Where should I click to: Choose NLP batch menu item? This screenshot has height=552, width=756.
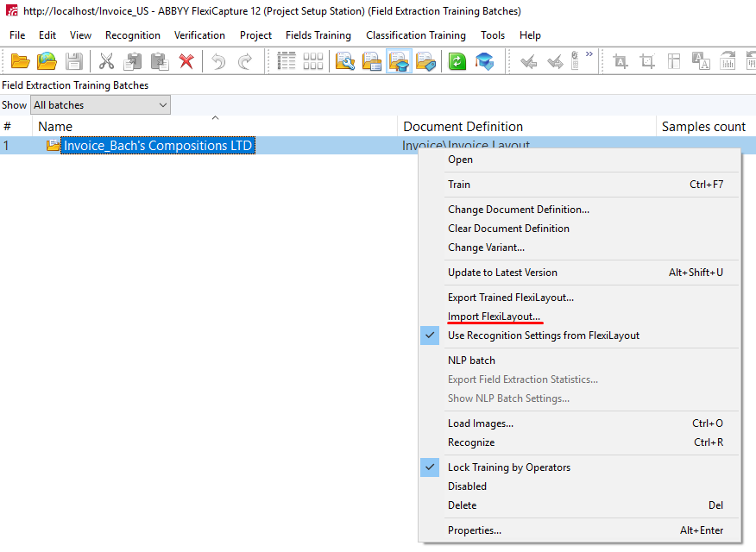pos(579,361)
